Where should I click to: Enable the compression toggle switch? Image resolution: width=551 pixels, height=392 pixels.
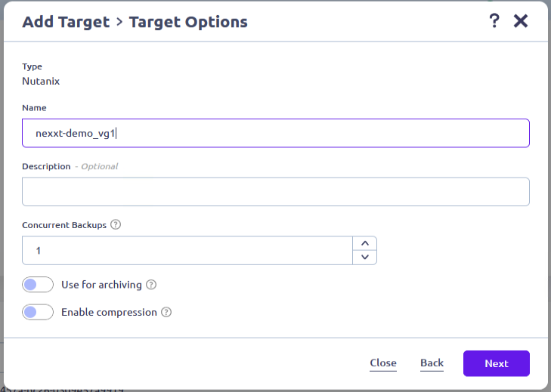[x=38, y=312]
